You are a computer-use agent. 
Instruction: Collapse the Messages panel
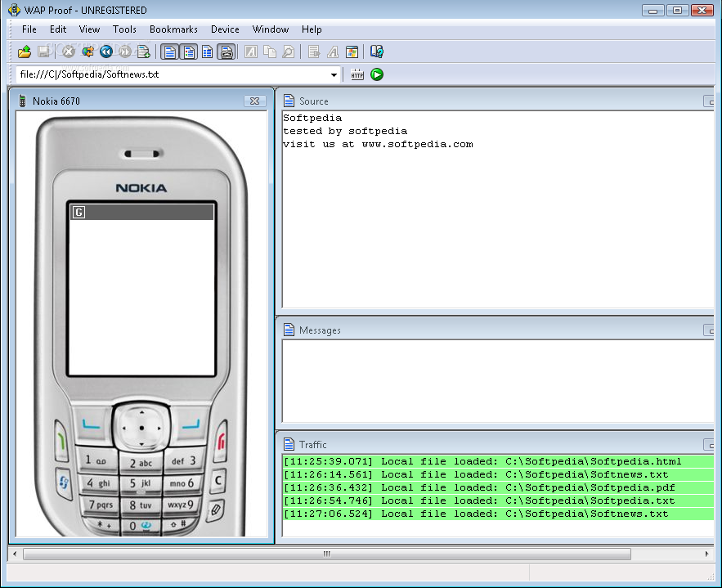tap(709, 330)
